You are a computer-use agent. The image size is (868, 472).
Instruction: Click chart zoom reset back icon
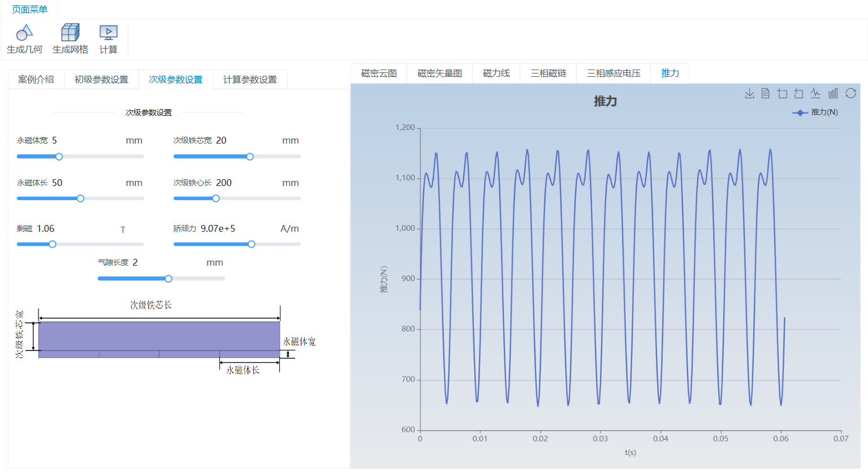click(x=798, y=93)
